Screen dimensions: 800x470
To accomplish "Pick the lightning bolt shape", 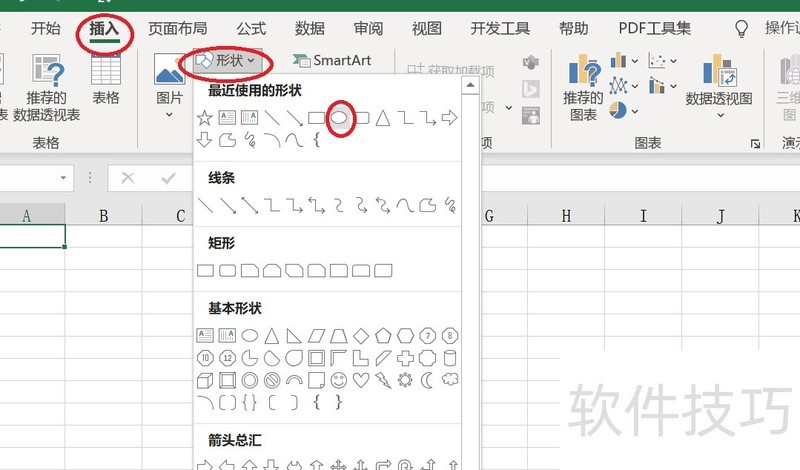I will click(383, 380).
